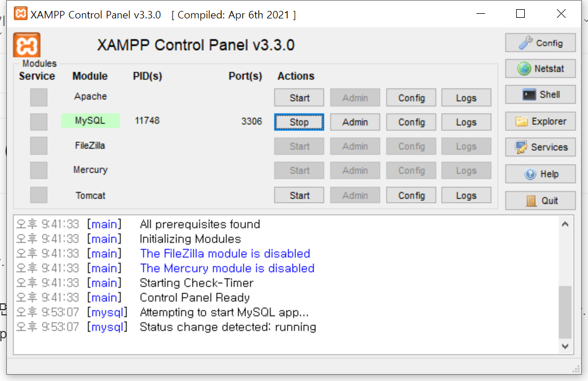Click log line 'The Mercury module is disabled'
Screen dimensions: 588x381
227,268
